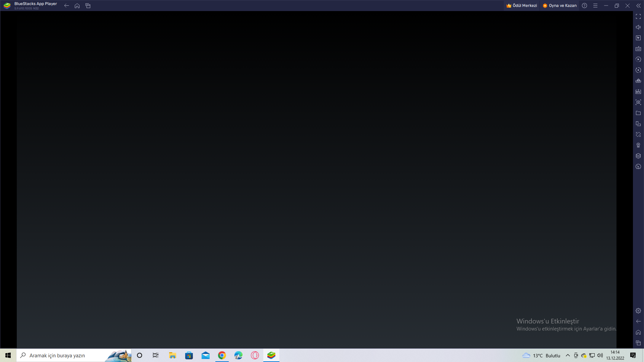Click the Install APK icon
This screenshot has height=362, width=644.
click(638, 92)
